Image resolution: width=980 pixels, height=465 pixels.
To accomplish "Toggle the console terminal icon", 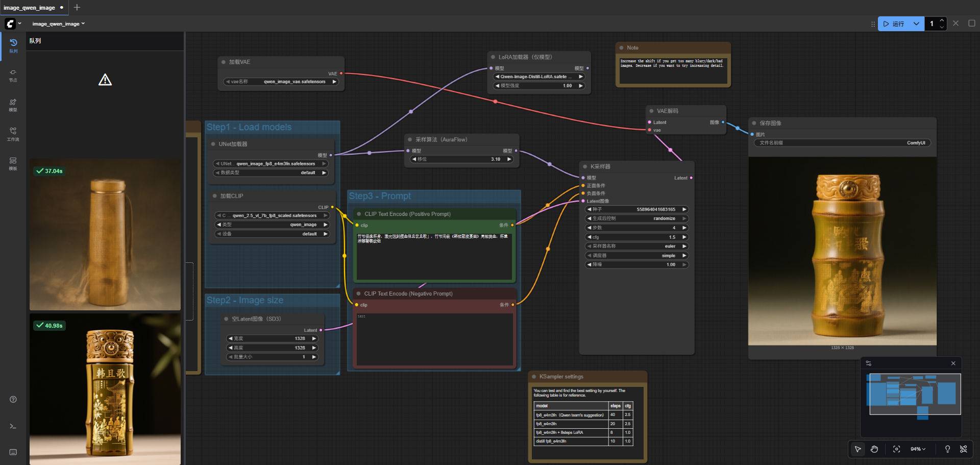I will [13, 426].
